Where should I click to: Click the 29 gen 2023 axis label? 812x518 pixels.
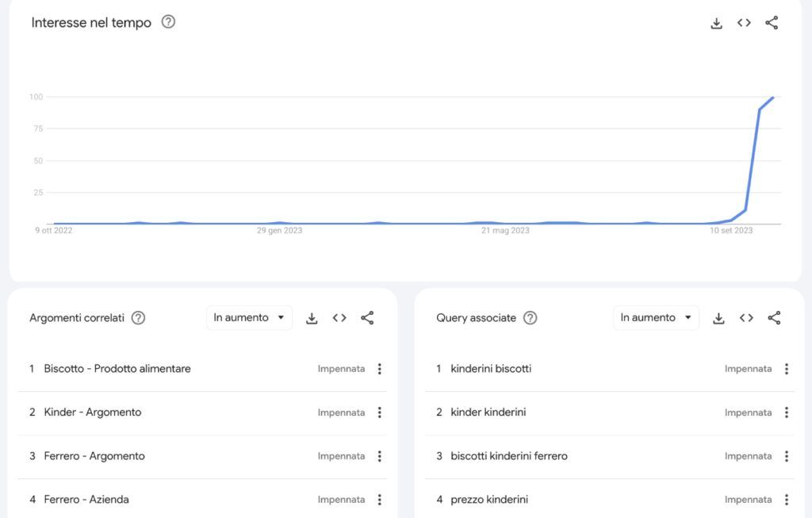(280, 231)
